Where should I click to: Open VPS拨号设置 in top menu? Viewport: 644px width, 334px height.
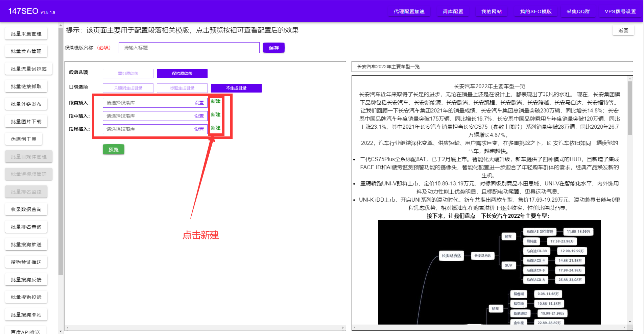[x=620, y=11]
